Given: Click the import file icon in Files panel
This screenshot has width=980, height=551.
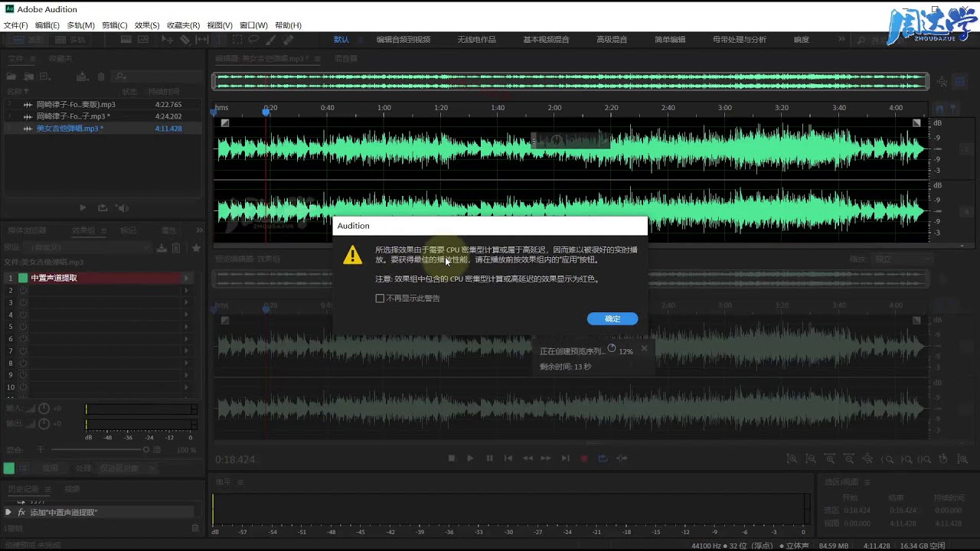Looking at the screenshot, I should coord(28,76).
